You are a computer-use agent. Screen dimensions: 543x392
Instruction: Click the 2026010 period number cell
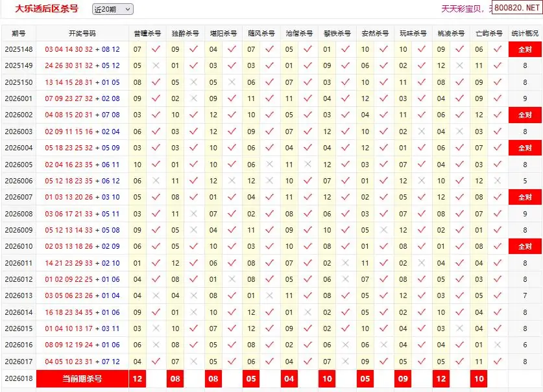click(x=18, y=246)
